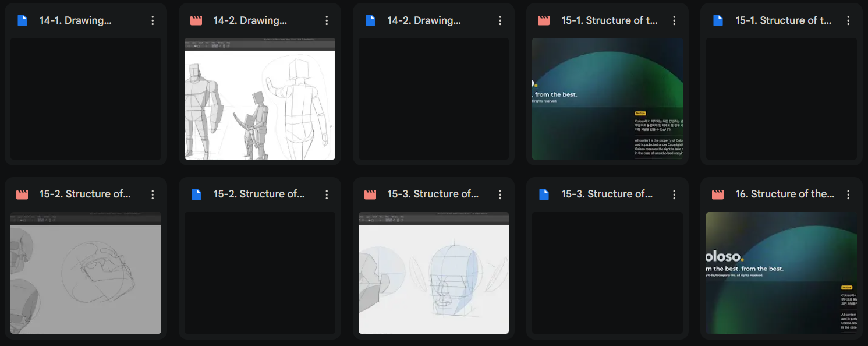This screenshot has width=868, height=346.
Task: Click the title '14-2. Drawing...' of the video file
Action: point(250,20)
